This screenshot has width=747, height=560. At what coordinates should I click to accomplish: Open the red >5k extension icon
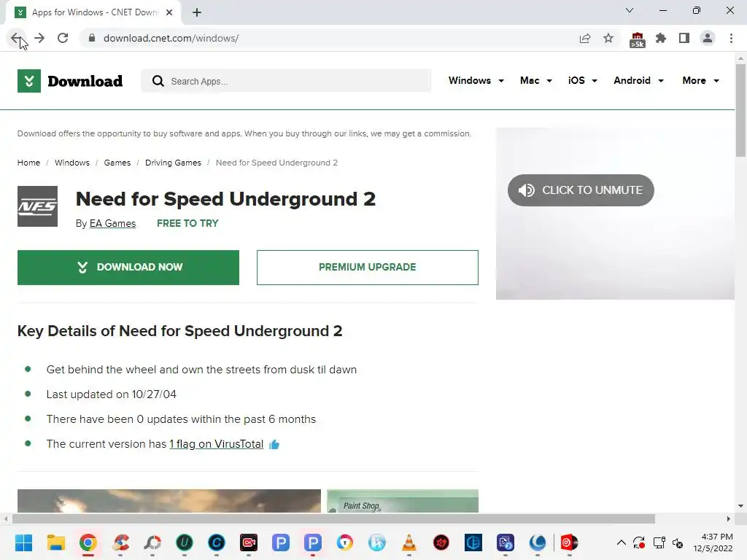638,39
